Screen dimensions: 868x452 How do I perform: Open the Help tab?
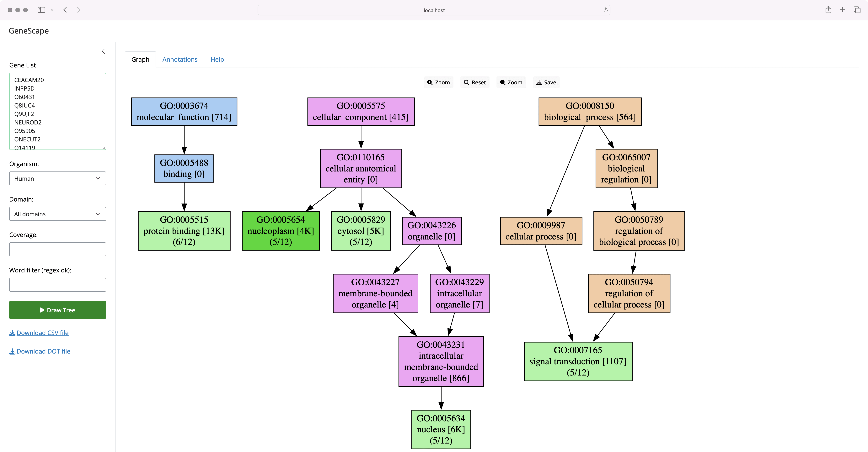pyautogui.click(x=217, y=59)
